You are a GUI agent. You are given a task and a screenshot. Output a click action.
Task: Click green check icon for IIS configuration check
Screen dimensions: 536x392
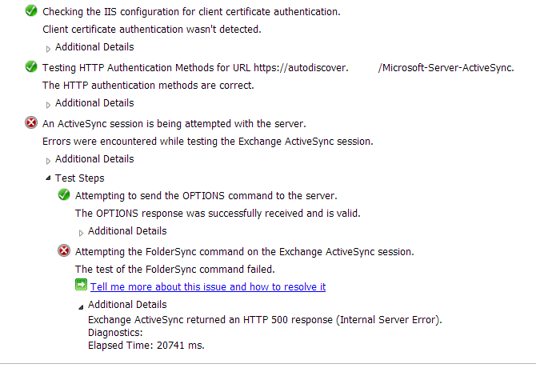(31, 10)
